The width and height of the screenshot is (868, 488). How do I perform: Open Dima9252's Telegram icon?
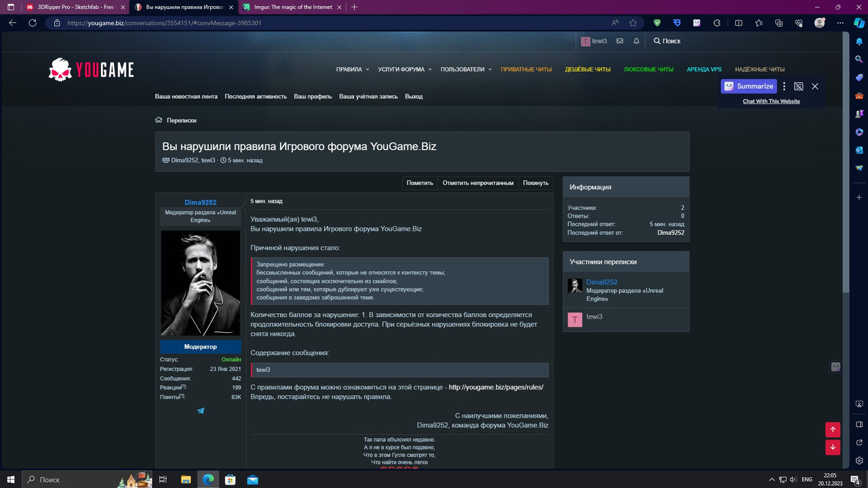pyautogui.click(x=201, y=411)
